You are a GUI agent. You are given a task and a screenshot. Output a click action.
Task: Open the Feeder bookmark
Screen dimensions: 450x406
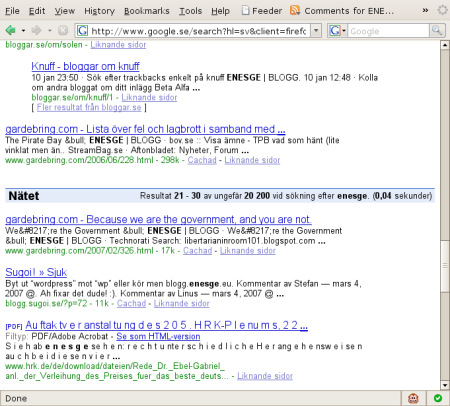262,11
